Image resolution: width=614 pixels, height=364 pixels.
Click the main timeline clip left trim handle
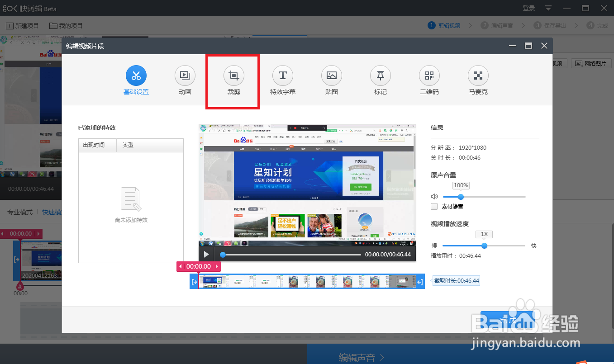pyautogui.click(x=17, y=260)
